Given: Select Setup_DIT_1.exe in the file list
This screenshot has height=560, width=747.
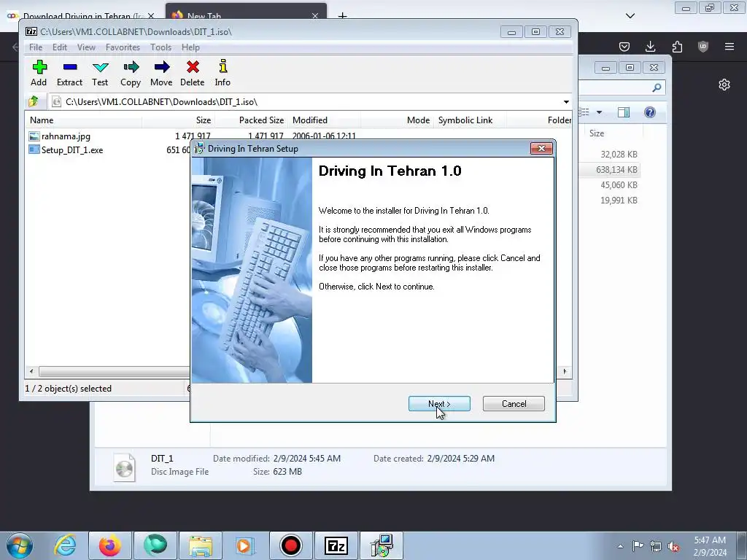Looking at the screenshot, I should (x=72, y=150).
